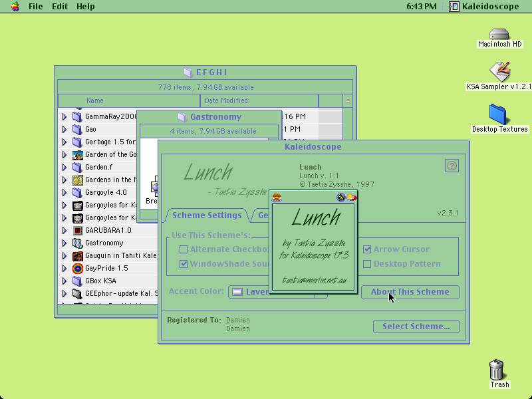Open the Kaleidoscope application menu

click(x=485, y=7)
